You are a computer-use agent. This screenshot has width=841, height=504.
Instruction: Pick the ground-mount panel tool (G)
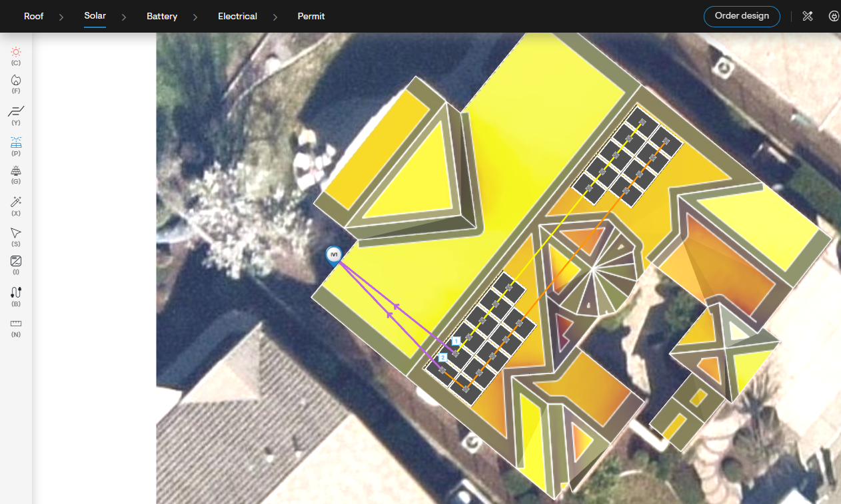[16, 170]
